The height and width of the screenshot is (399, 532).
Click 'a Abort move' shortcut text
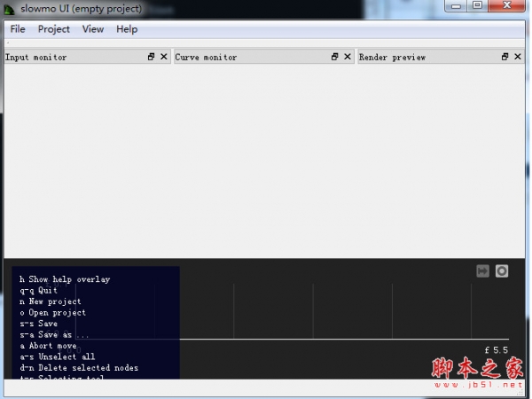point(48,346)
